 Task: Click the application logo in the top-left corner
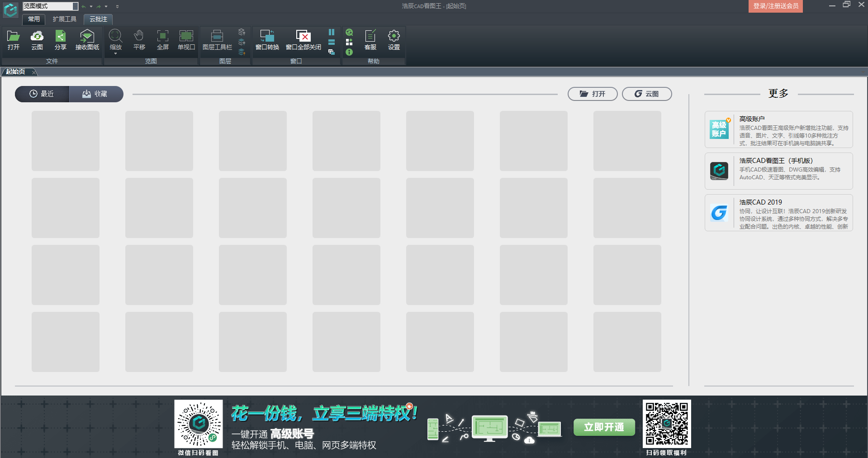point(10,10)
